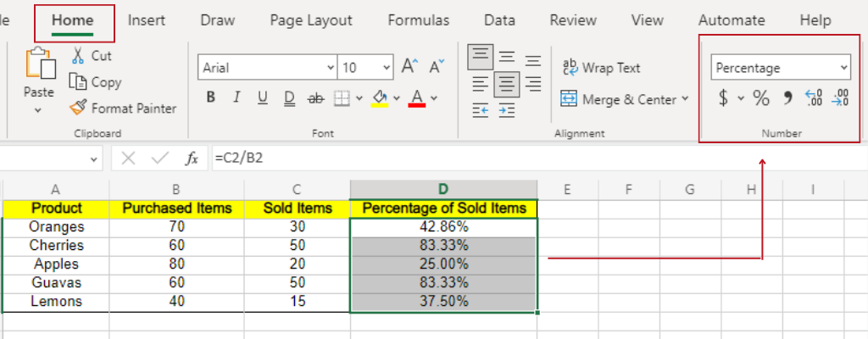
Task: Activate the Format Painter brush
Action: click(78, 108)
